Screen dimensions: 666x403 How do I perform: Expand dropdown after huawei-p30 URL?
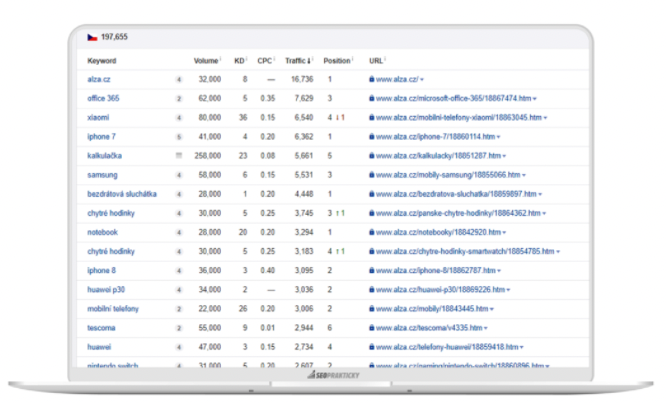coord(508,290)
